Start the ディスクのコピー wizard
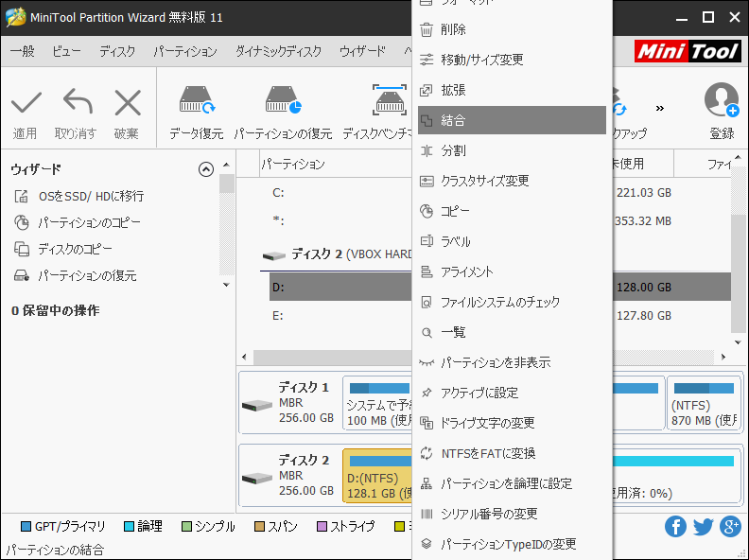749x560 pixels. (x=63, y=249)
